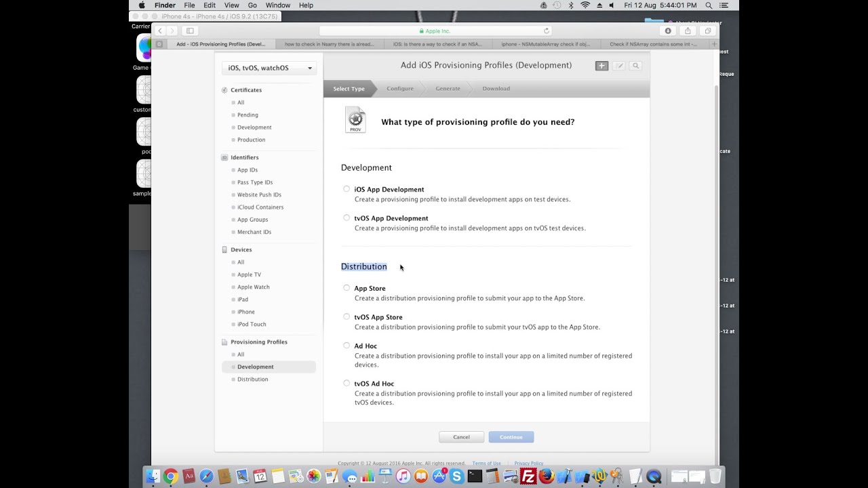Open Apple Watch under Devices
The image size is (868, 488).
(254, 287)
